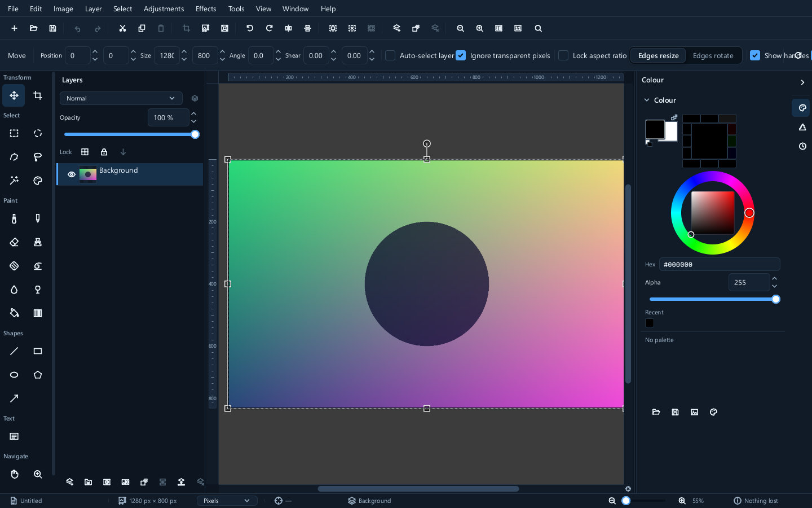Activate the Pan hand tool

[14, 474]
